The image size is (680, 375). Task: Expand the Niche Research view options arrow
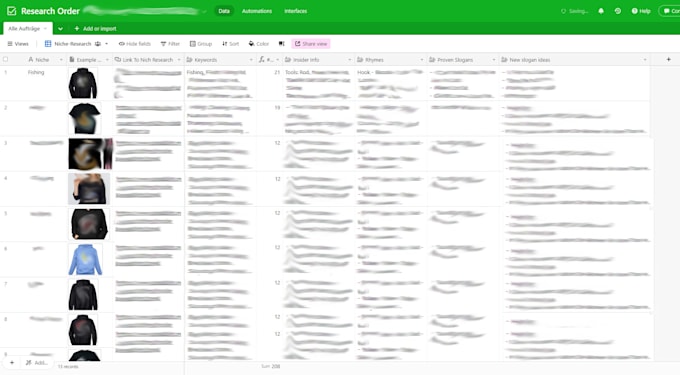tap(107, 44)
